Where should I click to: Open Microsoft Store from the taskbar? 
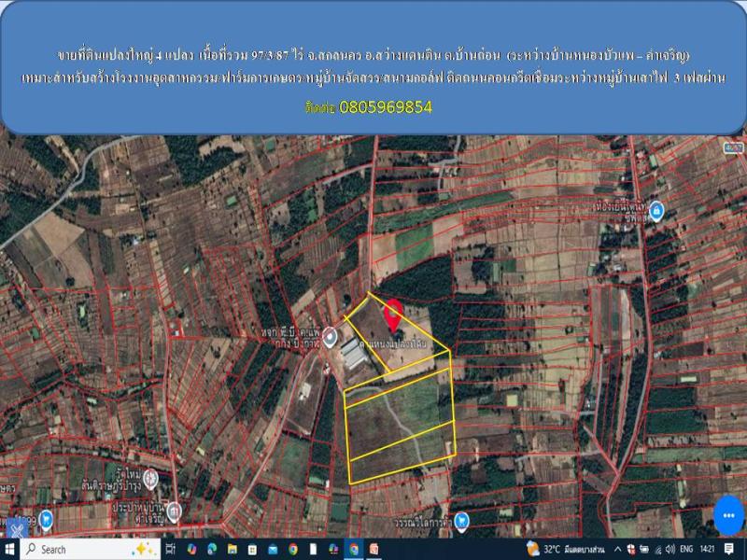pos(252,550)
